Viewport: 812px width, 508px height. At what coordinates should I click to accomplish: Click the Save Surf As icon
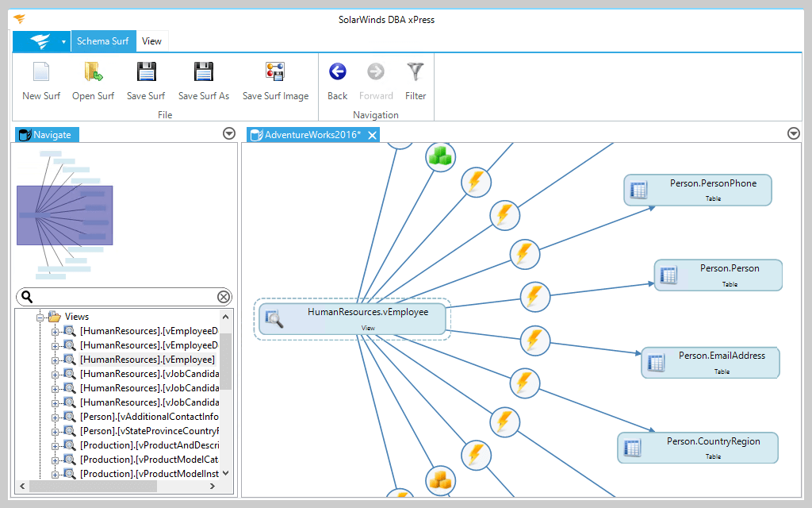(203, 71)
